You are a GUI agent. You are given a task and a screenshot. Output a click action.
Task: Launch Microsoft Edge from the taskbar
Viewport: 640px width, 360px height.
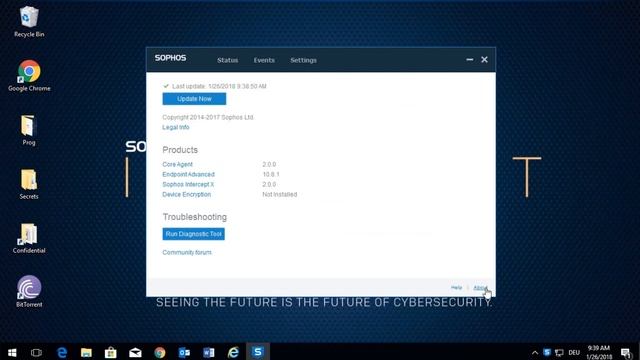click(62, 352)
